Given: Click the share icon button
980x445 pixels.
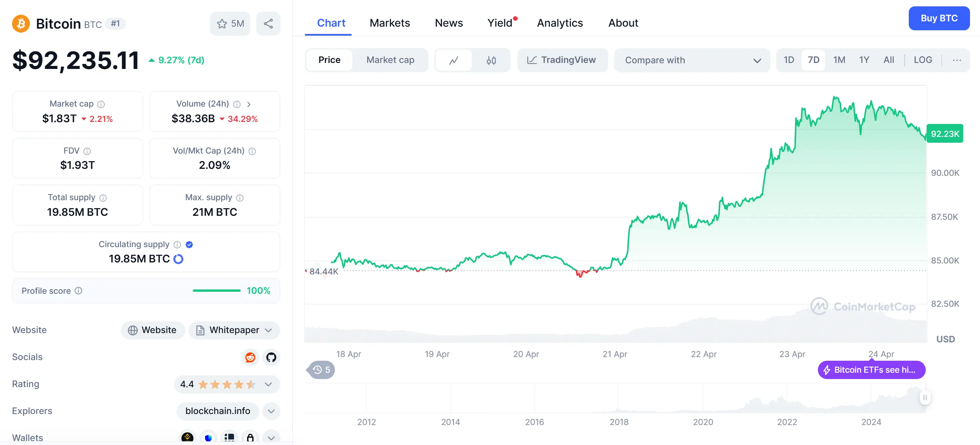Looking at the screenshot, I should pyautogui.click(x=268, y=24).
